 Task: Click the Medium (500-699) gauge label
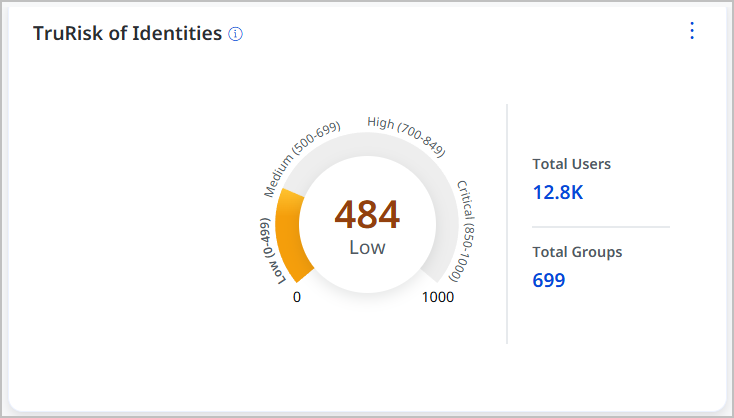[302, 159]
